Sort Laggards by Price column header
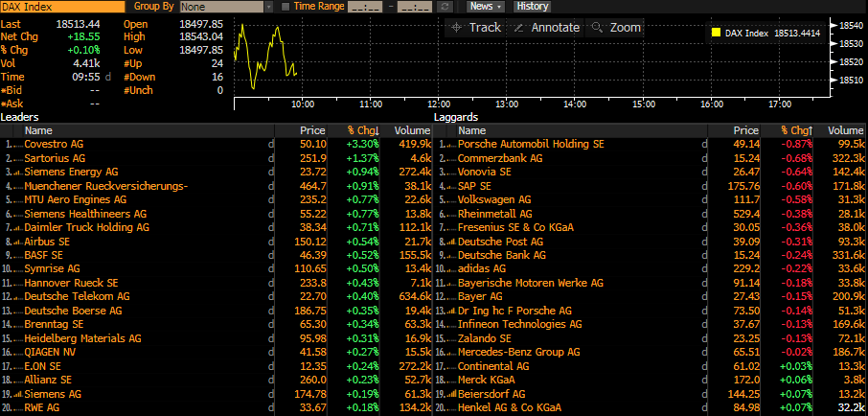Screen dimensions: 868x416 745,130
